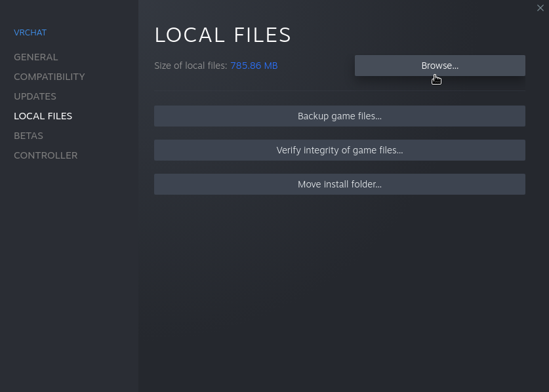This screenshot has width=549, height=392.
Task: Open the General settings tab
Action: point(35,57)
